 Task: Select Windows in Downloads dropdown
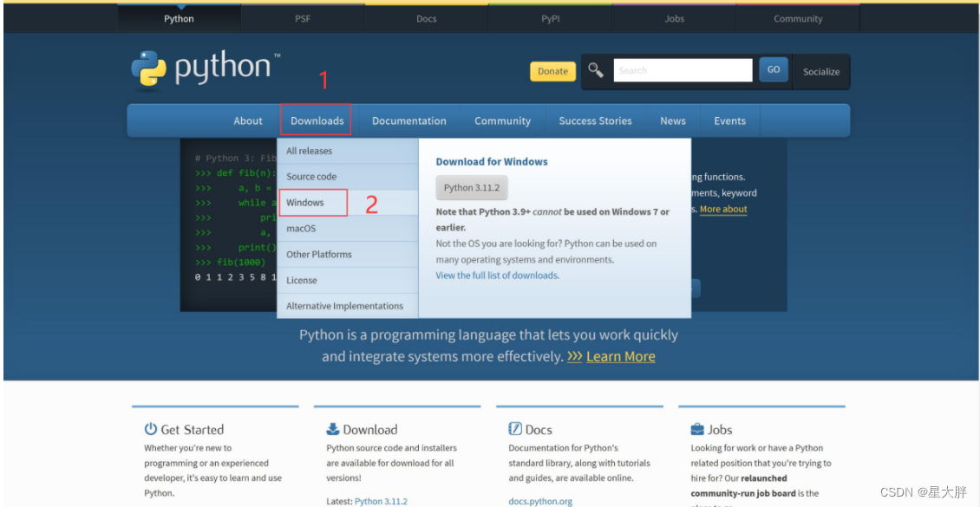pyautogui.click(x=348, y=203)
